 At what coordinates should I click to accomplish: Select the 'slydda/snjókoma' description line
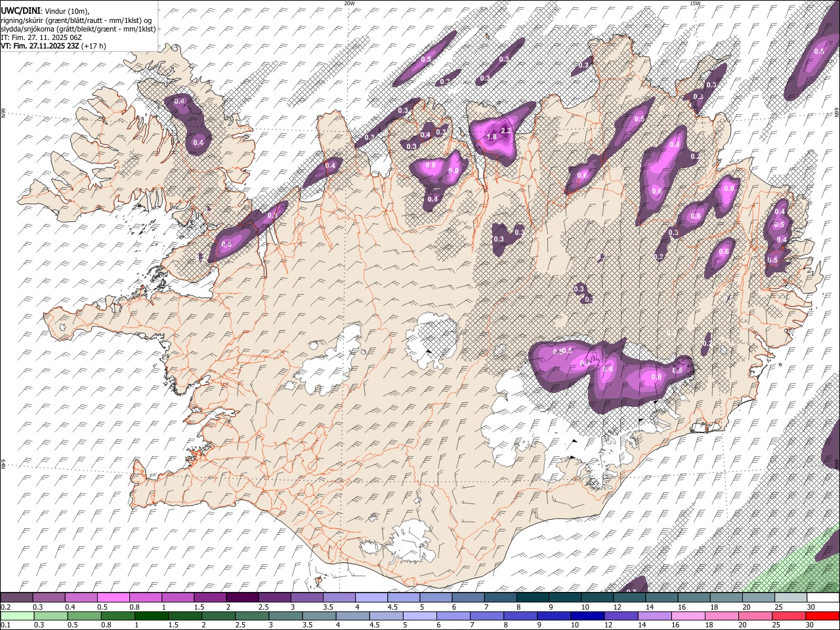[78, 28]
